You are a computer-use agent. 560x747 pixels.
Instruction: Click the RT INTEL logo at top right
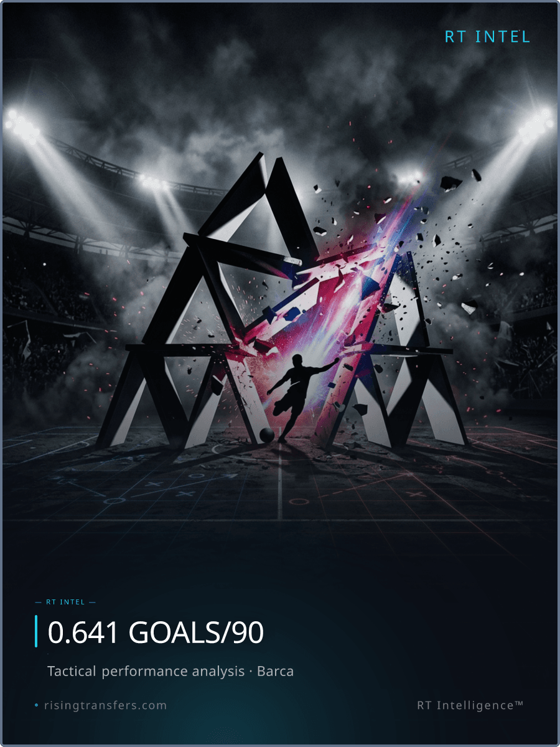tap(487, 37)
